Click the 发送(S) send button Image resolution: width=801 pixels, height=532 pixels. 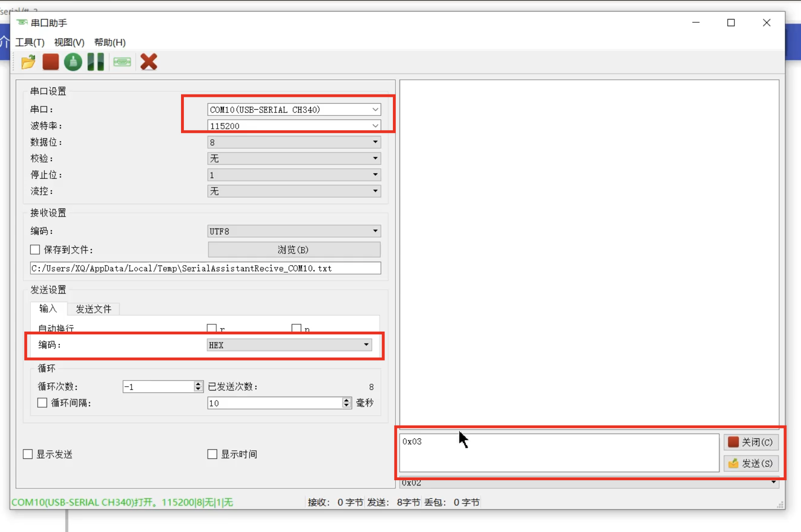pos(751,463)
